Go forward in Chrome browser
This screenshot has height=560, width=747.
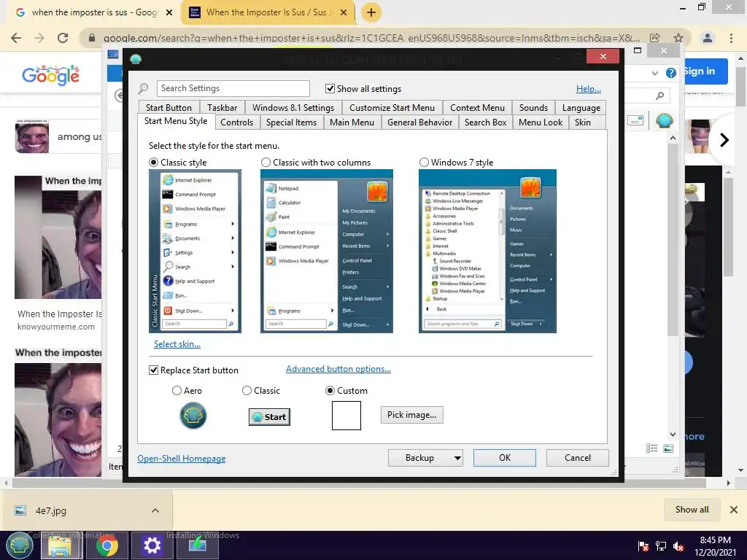tap(39, 38)
